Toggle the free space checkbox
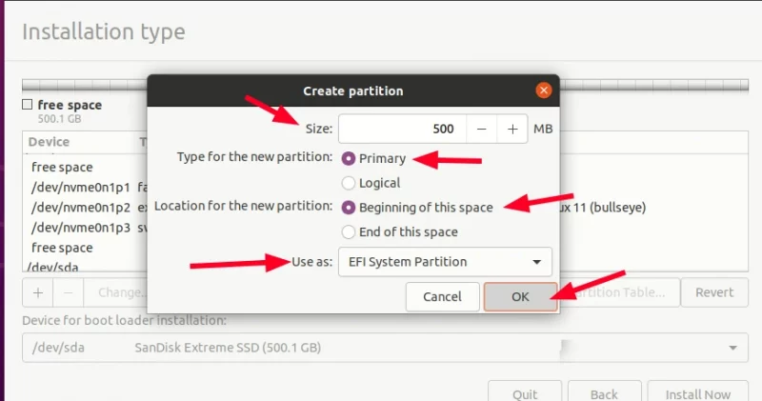 click(28, 105)
